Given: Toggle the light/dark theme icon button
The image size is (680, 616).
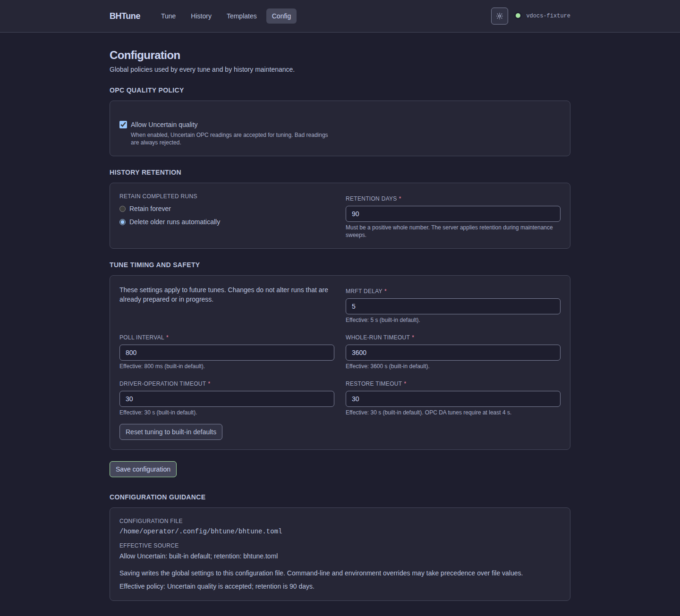Looking at the screenshot, I should coord(499,16).
